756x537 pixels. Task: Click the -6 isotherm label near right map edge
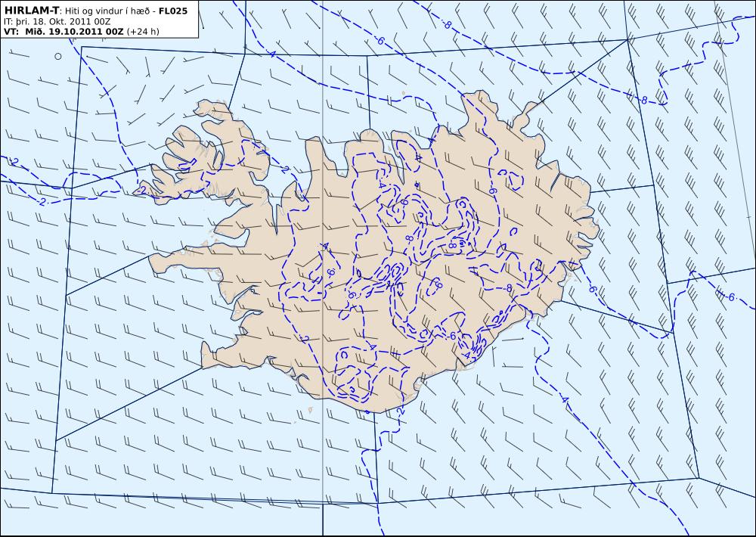pos(730,296)
